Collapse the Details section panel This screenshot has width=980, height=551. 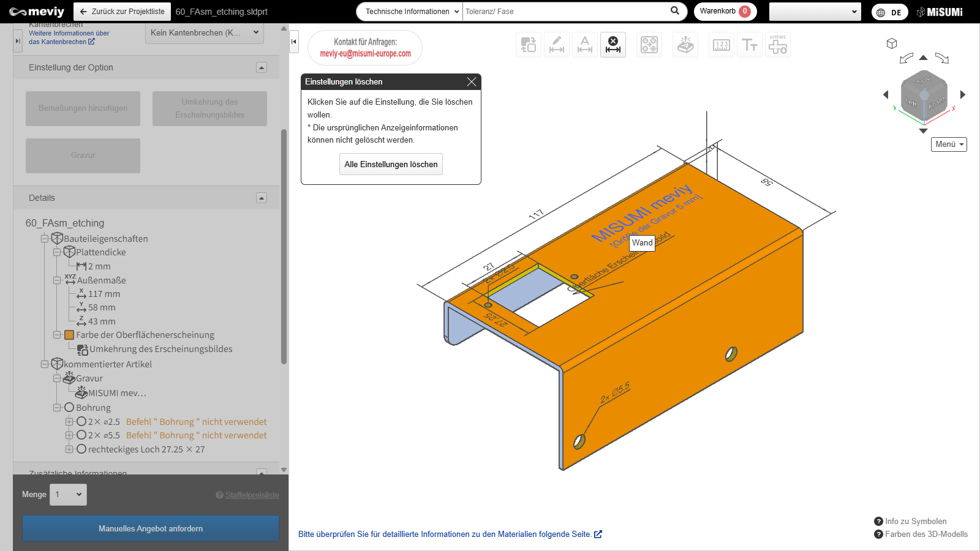tap(262, 198)
